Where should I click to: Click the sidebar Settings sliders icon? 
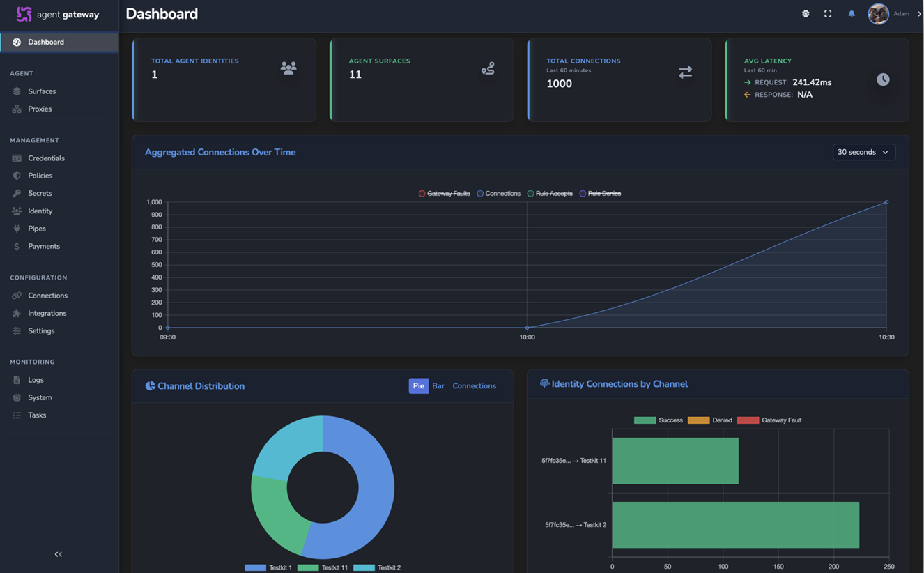(x=17, y=330)
